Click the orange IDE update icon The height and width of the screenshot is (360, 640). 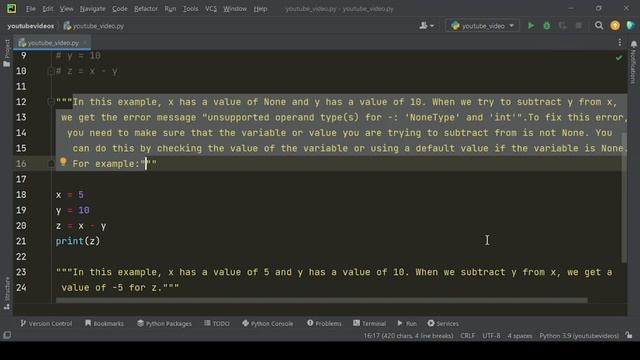click(615, 26)
